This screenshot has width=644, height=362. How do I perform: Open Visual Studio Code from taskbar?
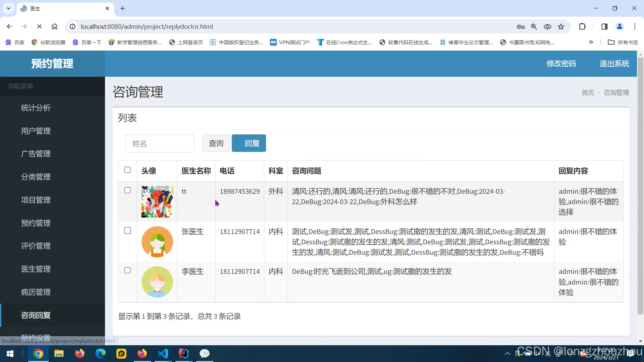point(163,354)
